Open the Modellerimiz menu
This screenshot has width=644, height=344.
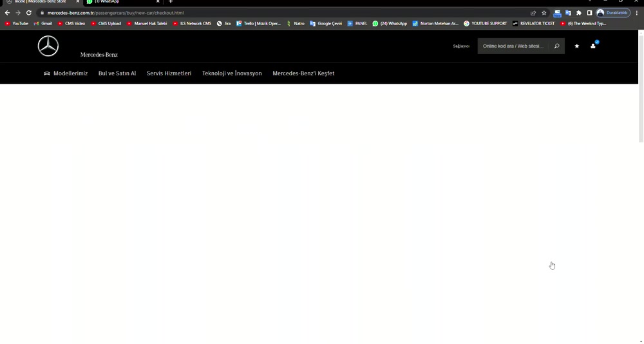(x=66, y=73)
